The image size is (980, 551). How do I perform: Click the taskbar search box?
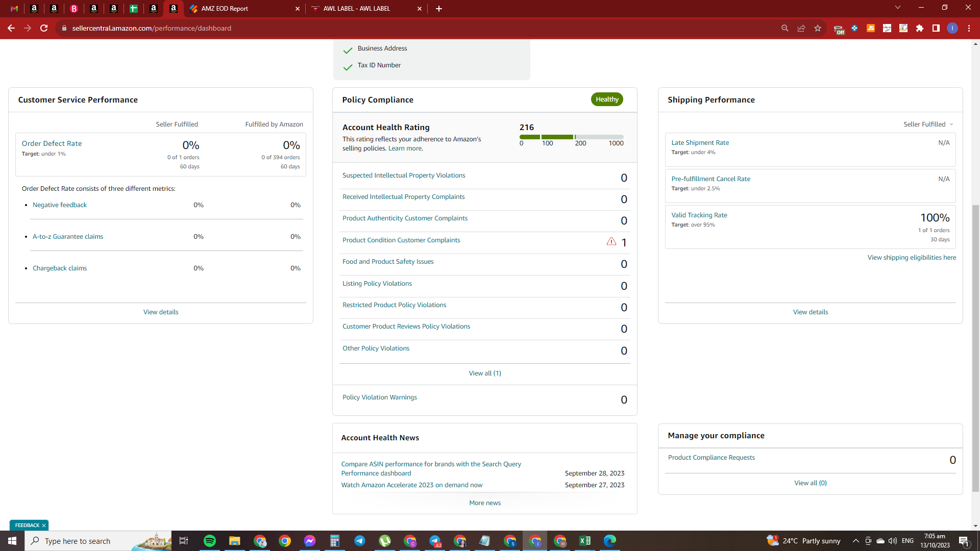point(98,541)
